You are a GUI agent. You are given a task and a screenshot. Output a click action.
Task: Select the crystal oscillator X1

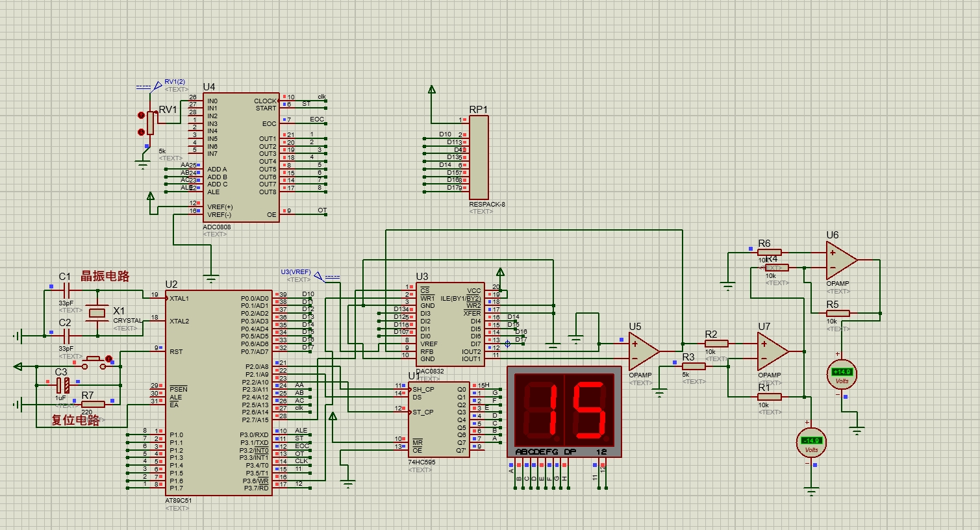97,314
